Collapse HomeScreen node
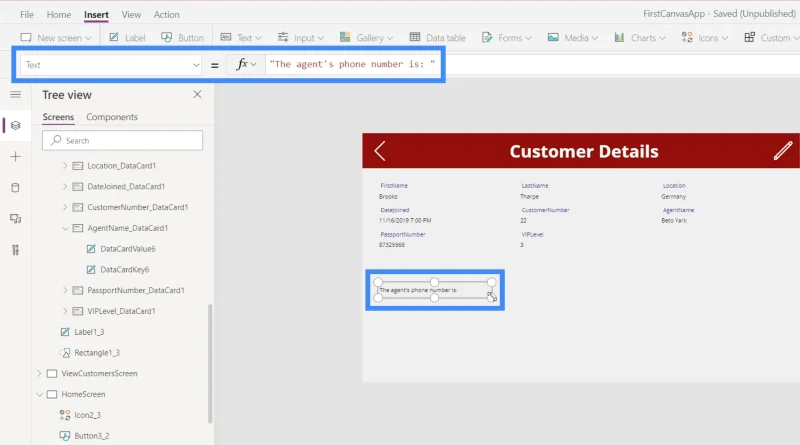800x445 pixels. tap(39, 394)
